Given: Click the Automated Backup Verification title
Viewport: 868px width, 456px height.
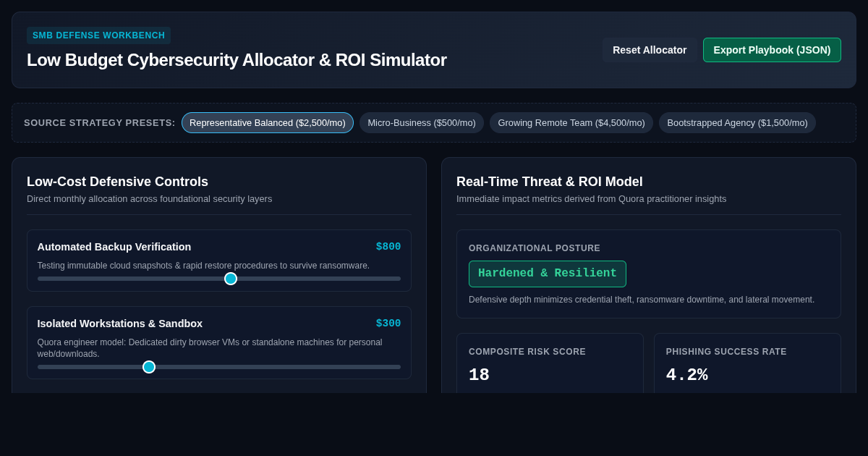Looking at the screenshot, I should pos(114,247).
